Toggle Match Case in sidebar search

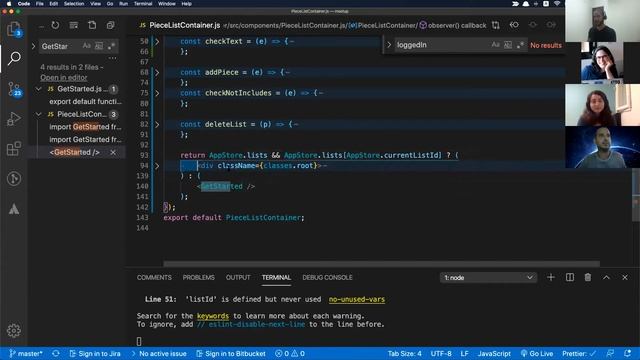(87, 46)
